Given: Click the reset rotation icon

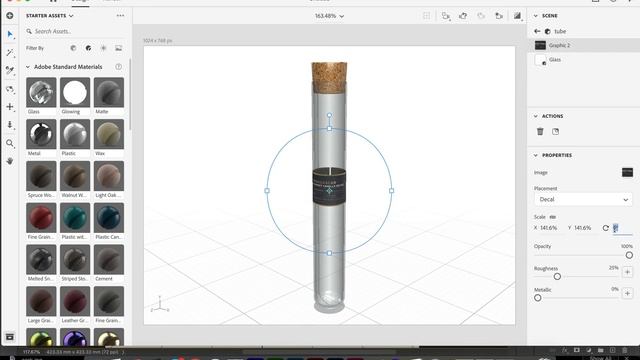Looking at the screenshot, I should 606,228.
